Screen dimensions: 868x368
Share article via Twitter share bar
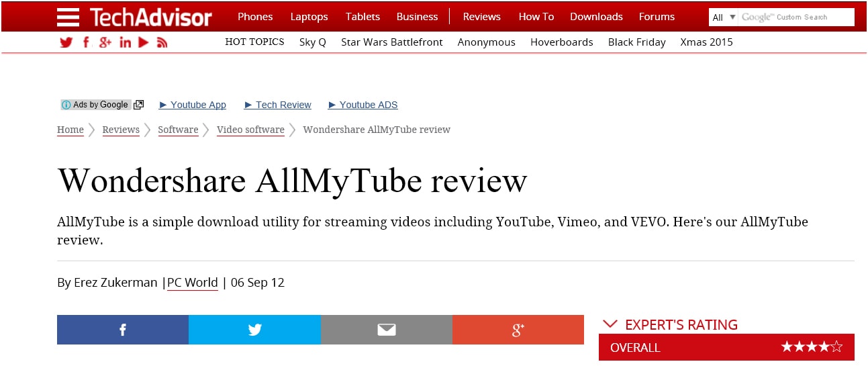(x=254, y=330)
